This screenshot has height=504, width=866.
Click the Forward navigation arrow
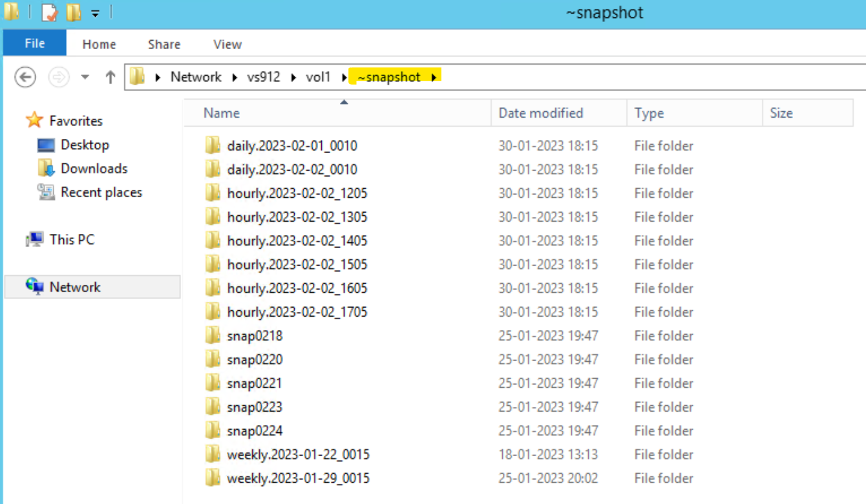pyautogui.click(x=59, y=78)
